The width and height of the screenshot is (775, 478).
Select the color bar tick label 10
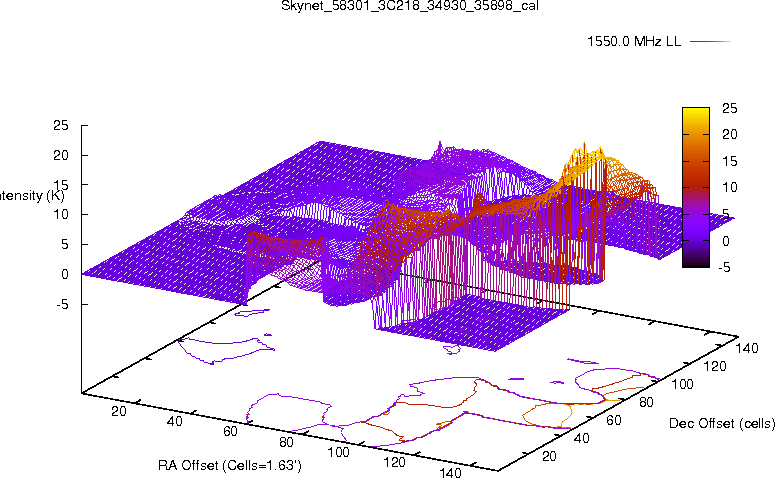click(x=729, y=187)
